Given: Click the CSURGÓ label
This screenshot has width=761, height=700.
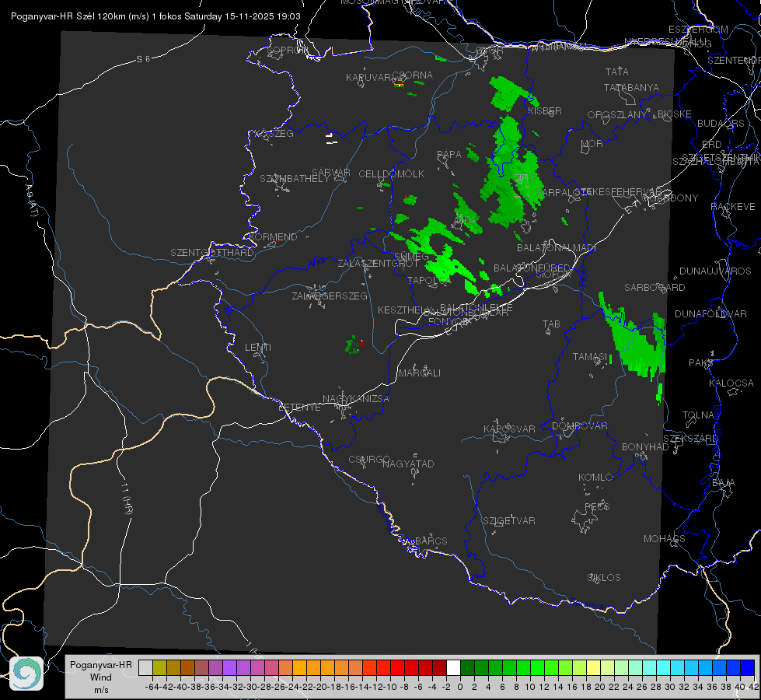Looking at the screenshot, I should pos(369,460).
